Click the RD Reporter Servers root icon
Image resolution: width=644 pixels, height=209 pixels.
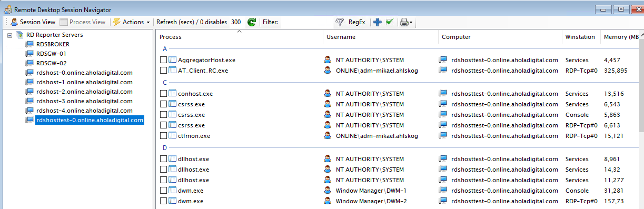[19, 35]
